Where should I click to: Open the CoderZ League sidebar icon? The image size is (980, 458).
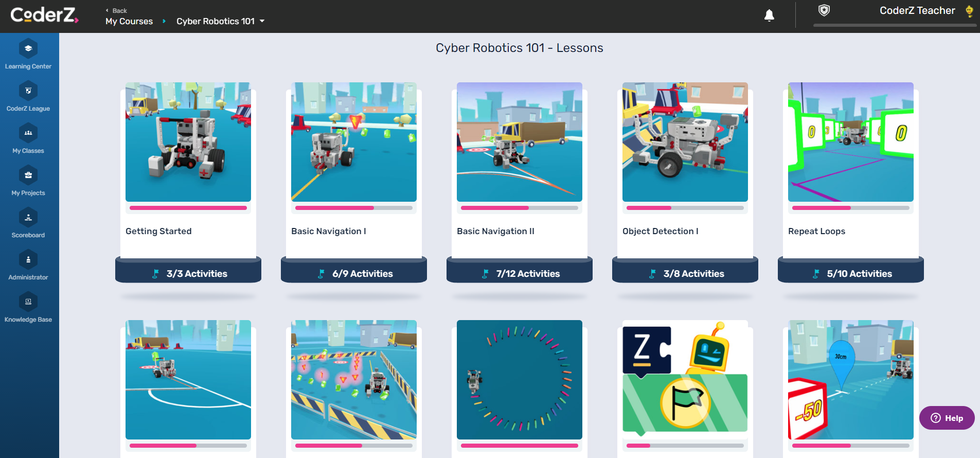click(x=28, y=91)
